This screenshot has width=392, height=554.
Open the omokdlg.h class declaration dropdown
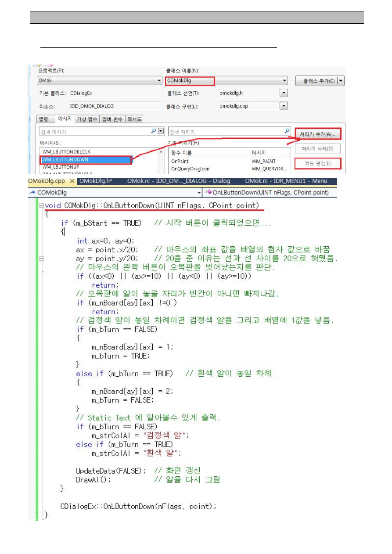pos(284,93)
